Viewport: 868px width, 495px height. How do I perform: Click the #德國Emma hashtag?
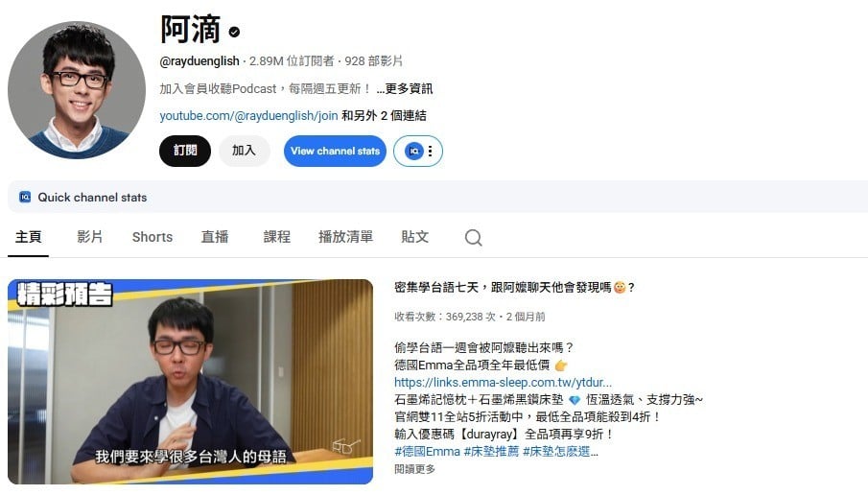[427, 451]
